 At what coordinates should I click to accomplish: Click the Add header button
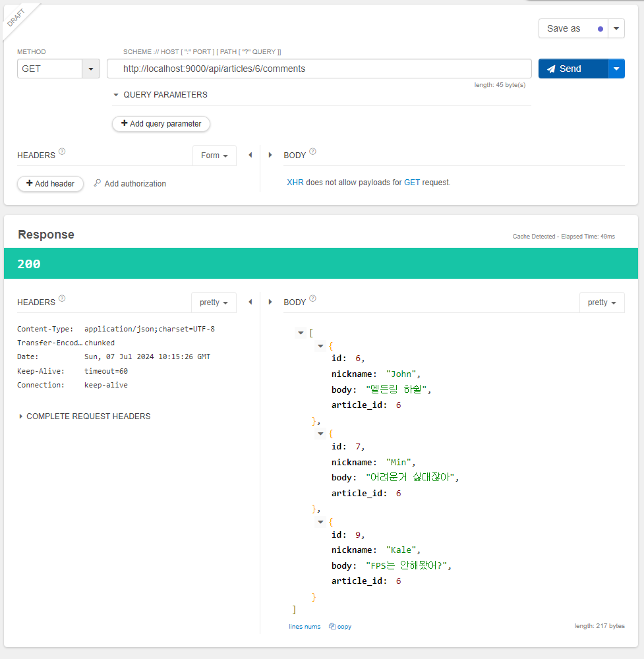[51, 184]
